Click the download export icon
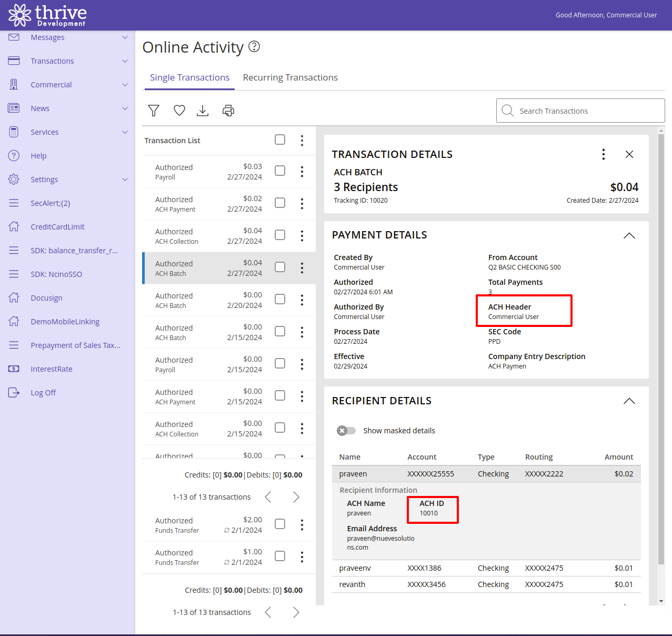The width and height of the screenshot is (672, 636). coord(203,111)
